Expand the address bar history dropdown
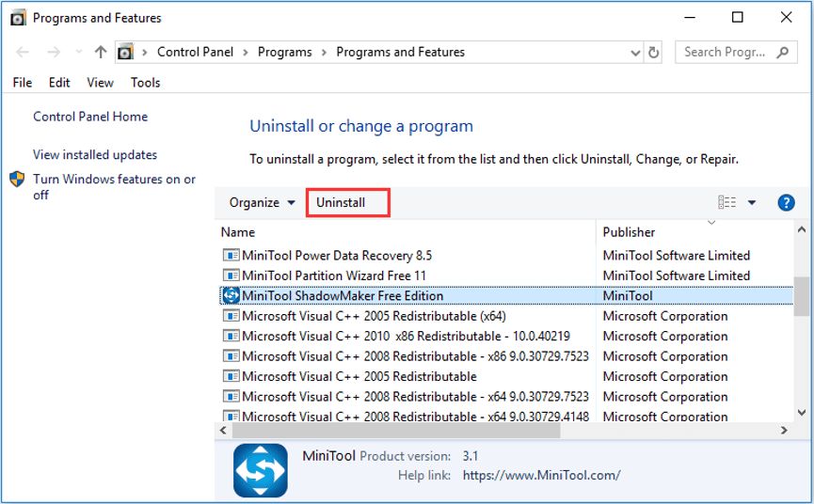 [635, 53]
